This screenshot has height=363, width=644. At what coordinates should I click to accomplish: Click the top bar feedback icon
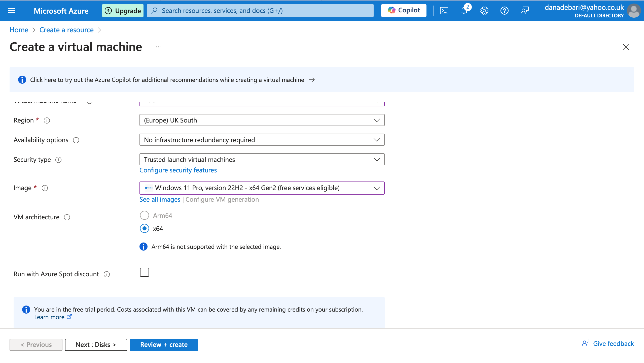(524, 11)
